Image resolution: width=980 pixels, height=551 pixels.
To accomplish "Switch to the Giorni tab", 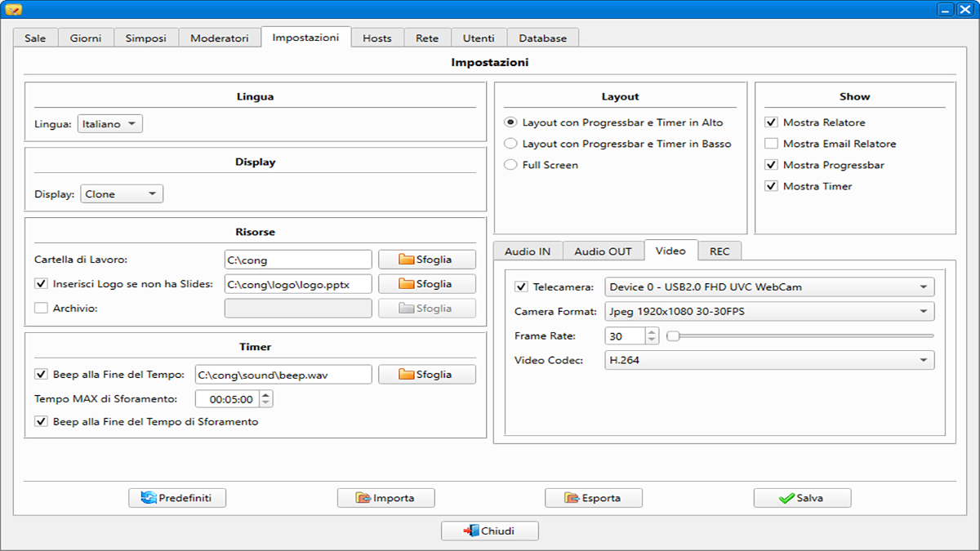I will pyautogui.click(x=86, y=38).
